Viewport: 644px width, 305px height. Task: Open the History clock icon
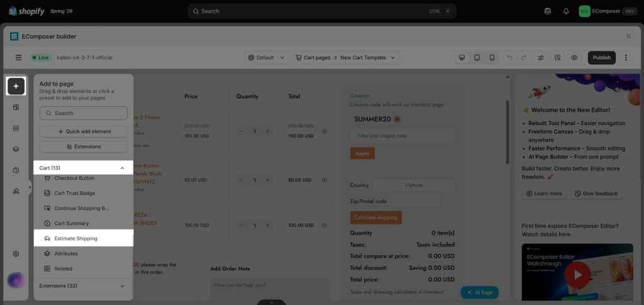[x=16, y=170]
